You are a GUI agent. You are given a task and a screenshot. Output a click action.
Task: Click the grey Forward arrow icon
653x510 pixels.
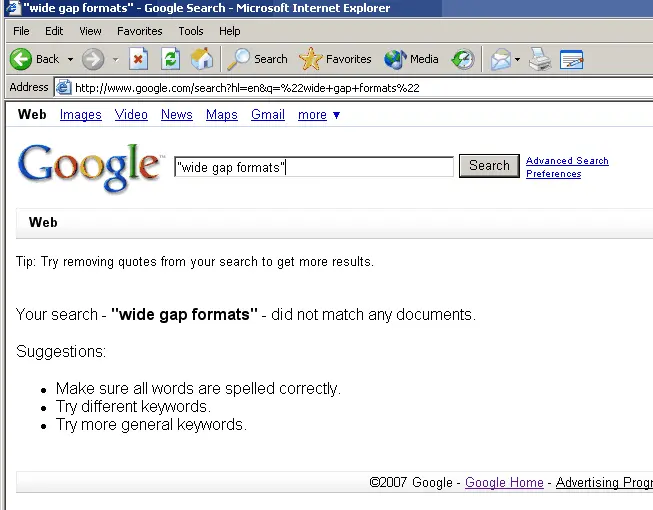(92, 59)
